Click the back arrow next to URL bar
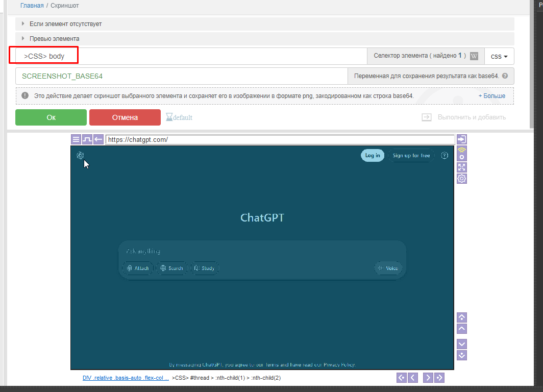Screen dimensions: 543x392 (98, 139)
